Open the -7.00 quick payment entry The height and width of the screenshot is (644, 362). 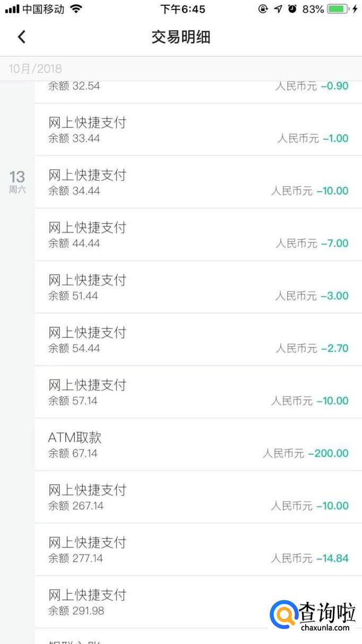[198, 235]
